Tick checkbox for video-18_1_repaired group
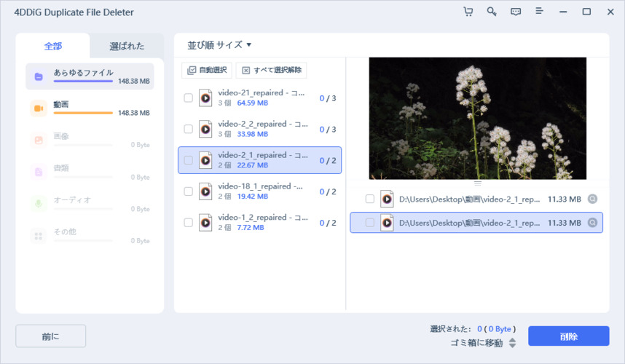The height and width of the screenshot is (364, 625). click(188, 191)
